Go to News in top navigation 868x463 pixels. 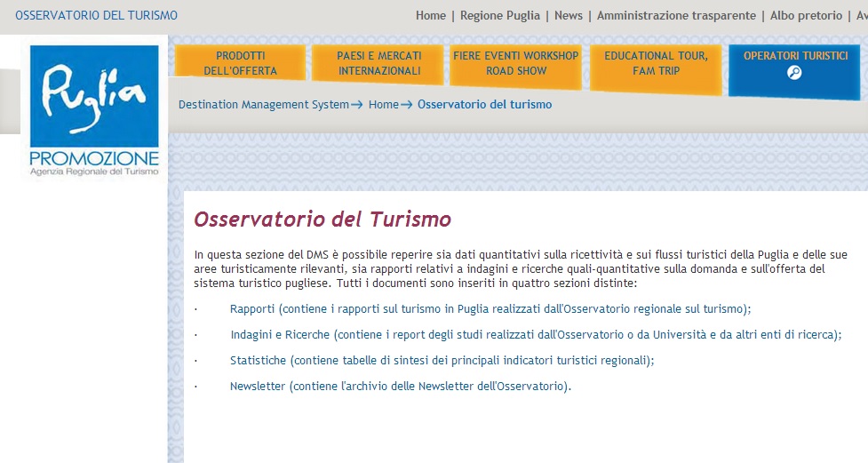point(569,16)
